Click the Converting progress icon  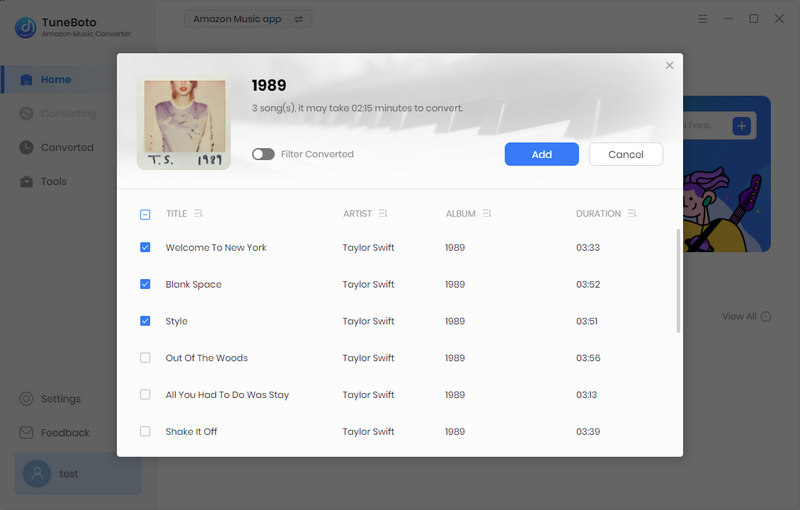point(26,113)
